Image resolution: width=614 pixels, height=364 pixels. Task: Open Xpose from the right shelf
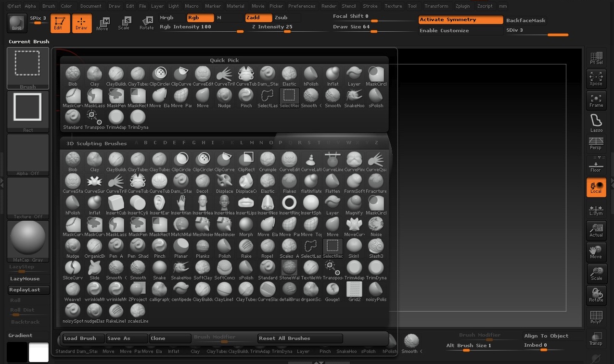596,79
